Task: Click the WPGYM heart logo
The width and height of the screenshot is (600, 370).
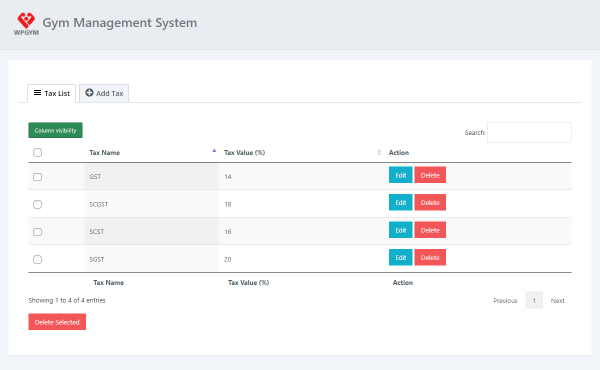Action: point(26,24)
